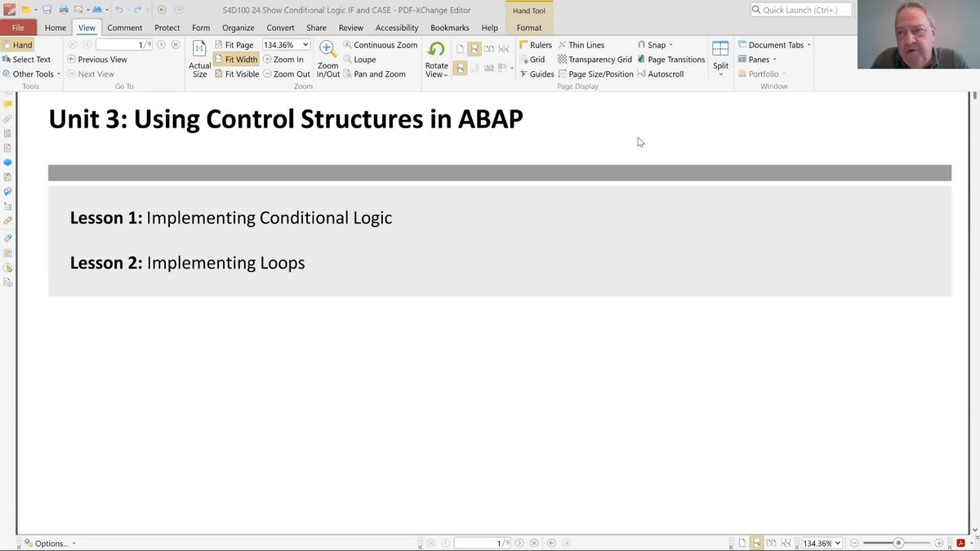Click Fit Width in the Zoom group
Screen dimensions: 980x551
click(x=236, y=59)
